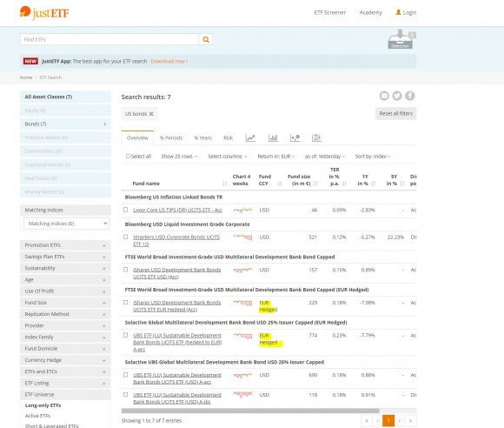The height and width of the screenshot is (428, 504).
Task: Open the ETF selection basket icon
Action: coord(401,39)
